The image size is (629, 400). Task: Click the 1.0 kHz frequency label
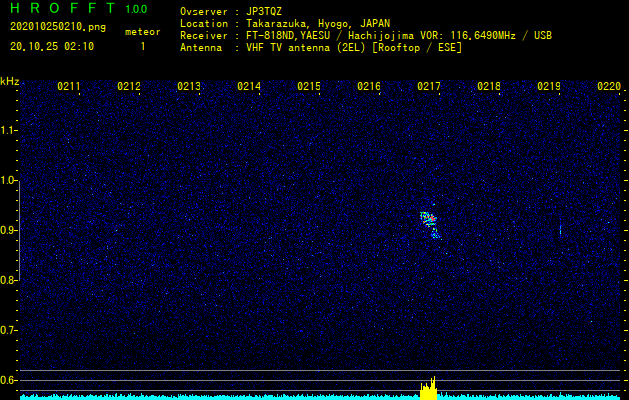coord(8,180)
